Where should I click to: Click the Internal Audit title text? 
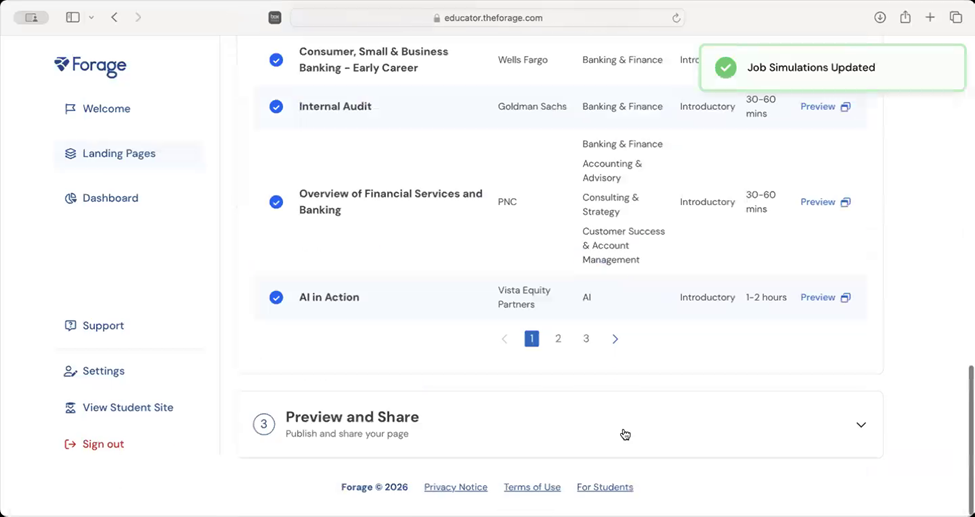[x=335, y=107]
